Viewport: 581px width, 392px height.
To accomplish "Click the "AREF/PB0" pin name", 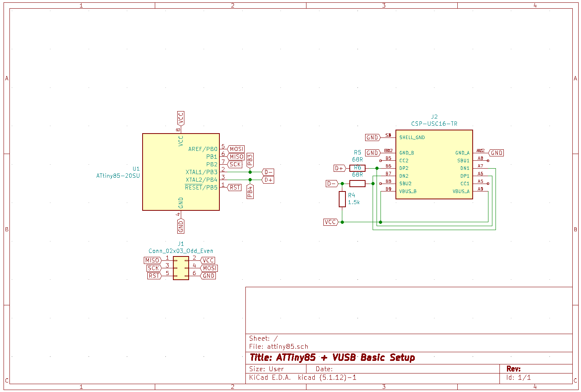I will [x=203, y=149].
